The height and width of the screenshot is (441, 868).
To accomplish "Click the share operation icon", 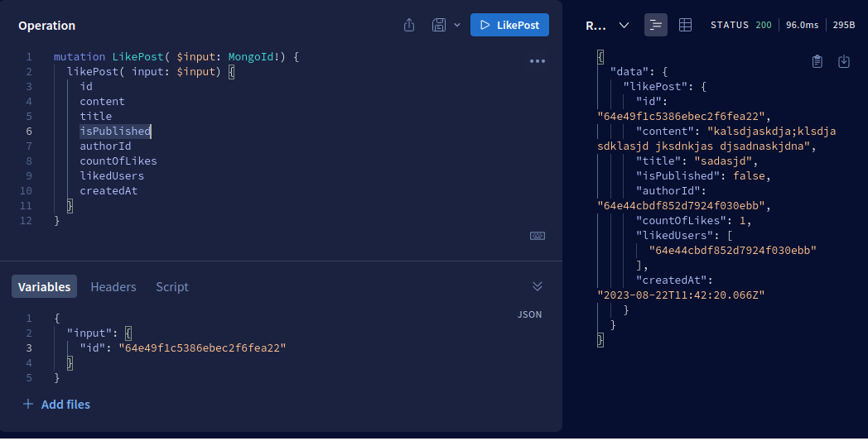I will pyautogui.click(x=409, y=25).
